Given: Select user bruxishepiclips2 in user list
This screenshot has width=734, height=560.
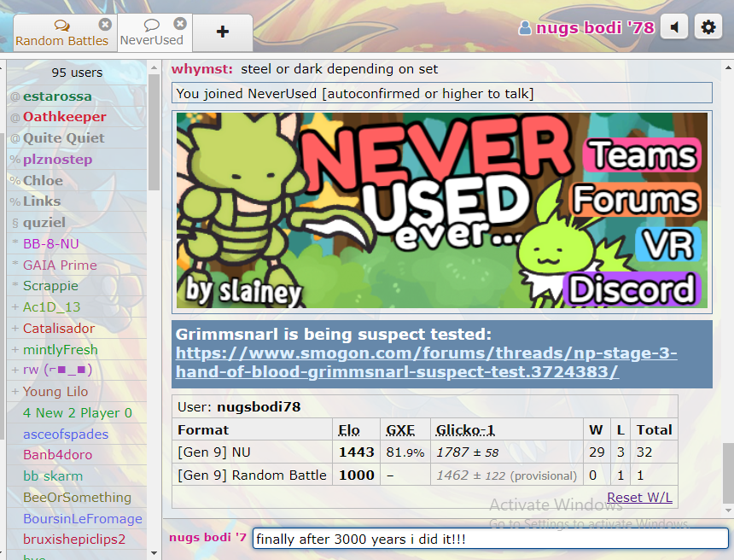Looking at the screenshot, I should (77, 540).
